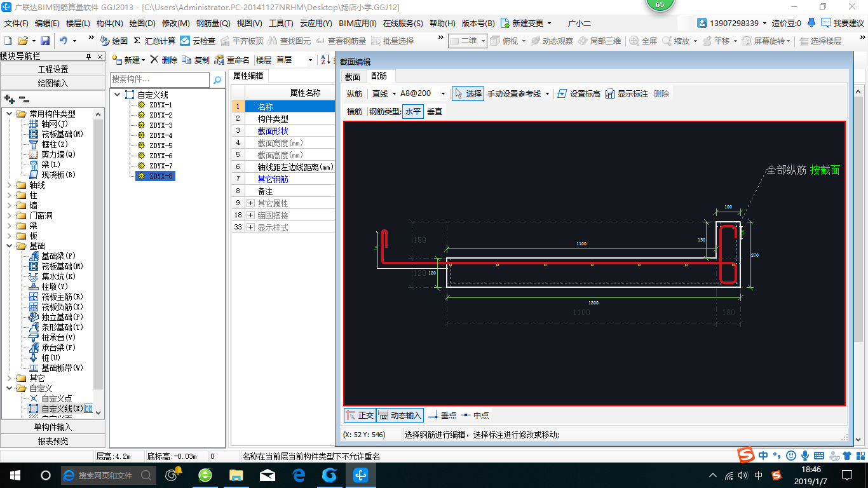Open file using folder icon
868x488 pixels.
point(23,41)
